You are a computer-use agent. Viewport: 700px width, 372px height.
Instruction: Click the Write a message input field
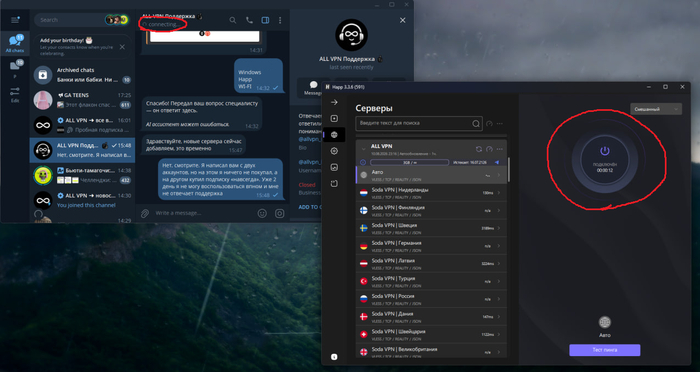pyautogui.click(x=203, y=213)
